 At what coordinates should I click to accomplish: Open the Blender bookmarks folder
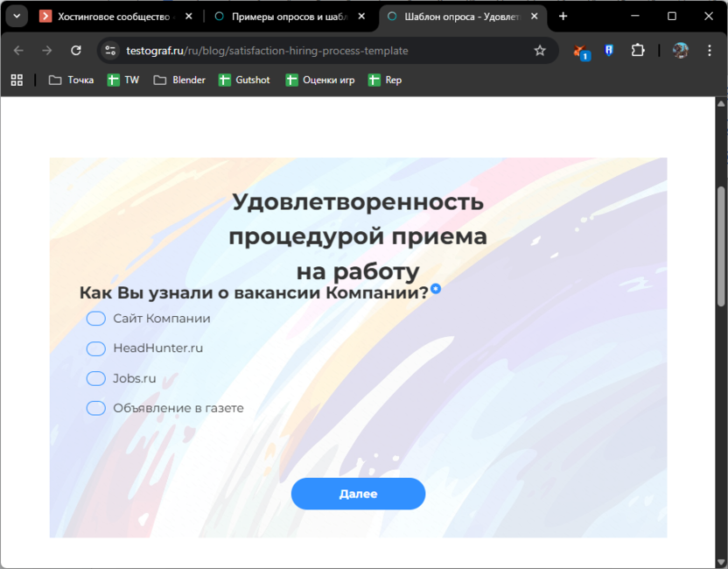[x=179, y=79]
